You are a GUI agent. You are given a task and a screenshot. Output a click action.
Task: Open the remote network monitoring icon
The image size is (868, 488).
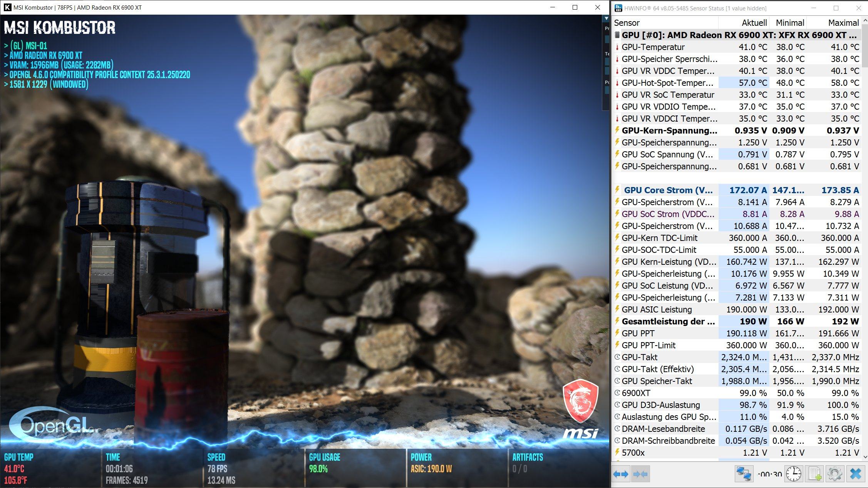tap(744, 474)
